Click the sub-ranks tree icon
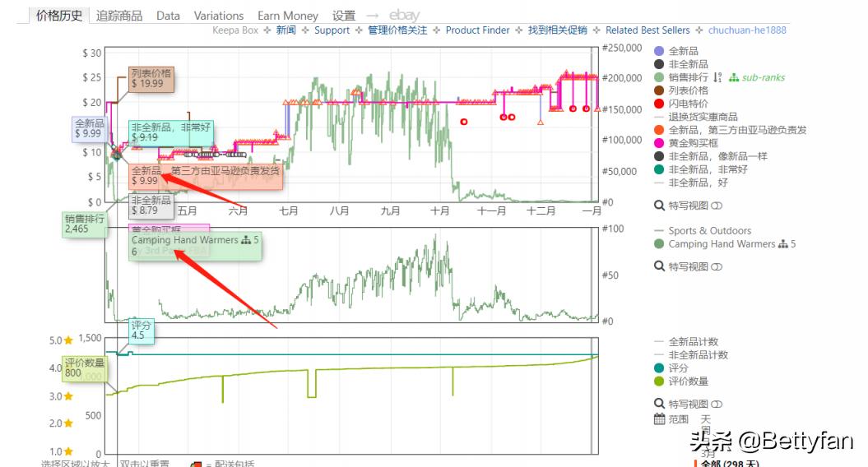 [x=734, y=77]
